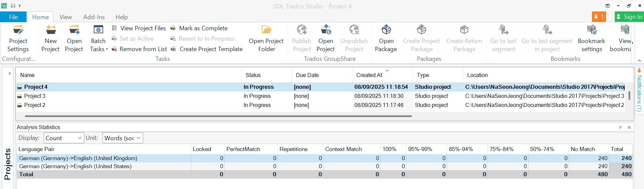Sort by Name column header
644x189 pixels.
(129, 75)
